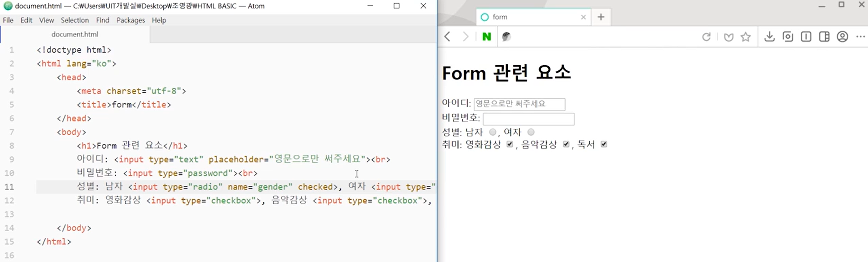Open the user profile icon
868x262 pixels.
coord(842,36)
